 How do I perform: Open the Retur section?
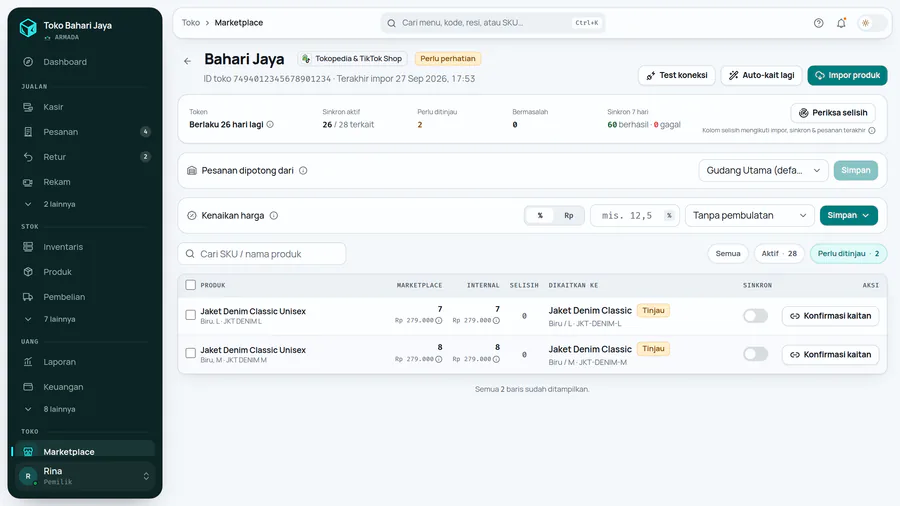tap(85, 157)
